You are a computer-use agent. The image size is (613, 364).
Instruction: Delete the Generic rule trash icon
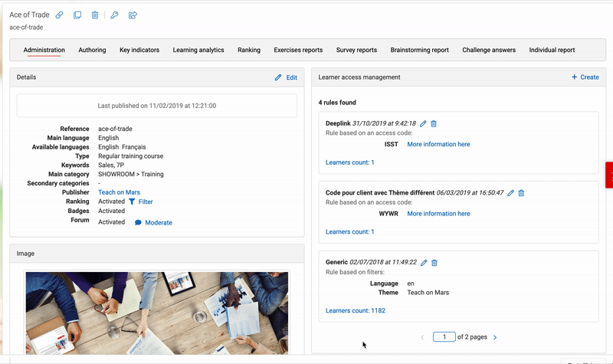click(x=434, y=262)
